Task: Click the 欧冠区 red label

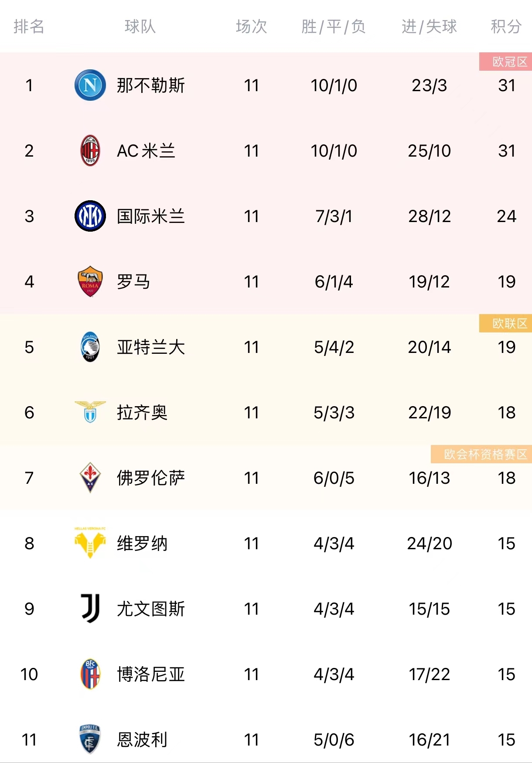Action: [x=506, y=62]
